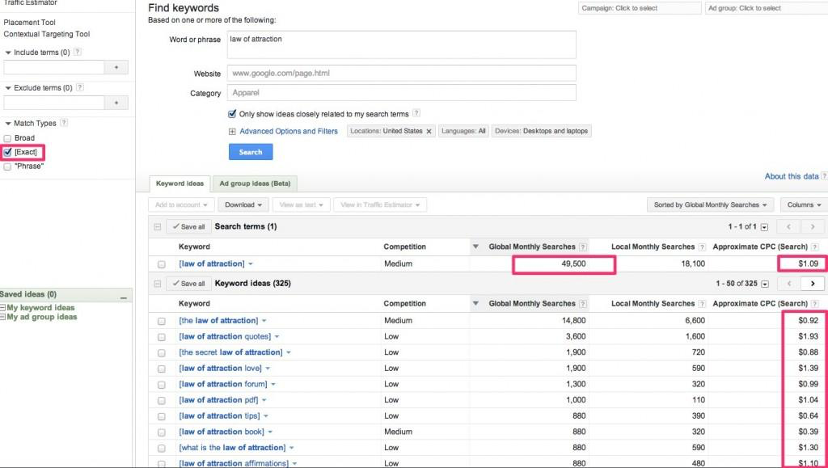Open the [law of attraction love] keyword link
The height and width of the screenshot is (468, 829).
click(220, 368)
